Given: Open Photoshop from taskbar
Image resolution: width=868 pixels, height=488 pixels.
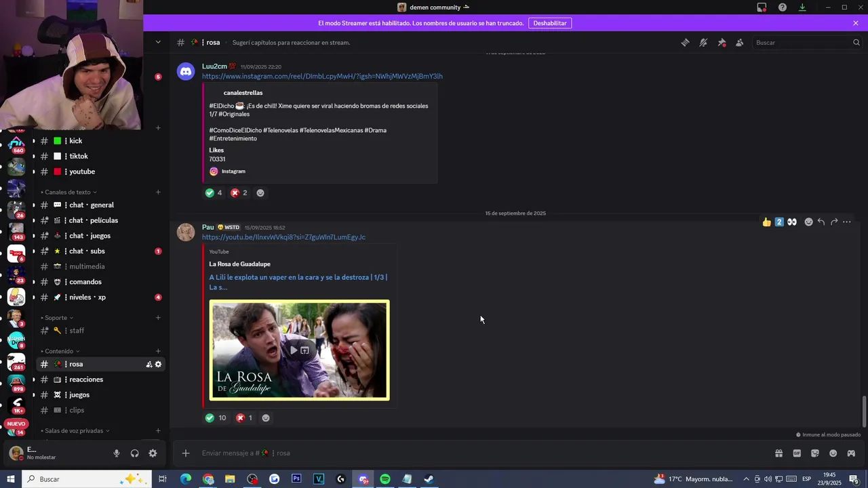Looking at the screenshot, I should tap(296, 479).
